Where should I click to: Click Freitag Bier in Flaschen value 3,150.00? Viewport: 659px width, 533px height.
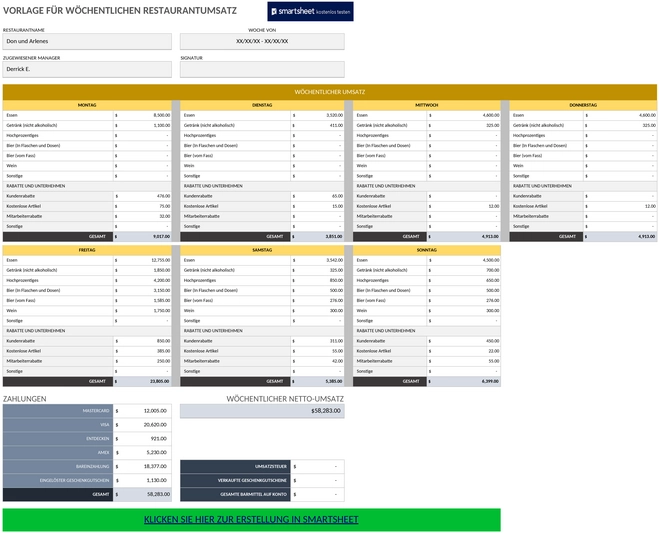142,290
